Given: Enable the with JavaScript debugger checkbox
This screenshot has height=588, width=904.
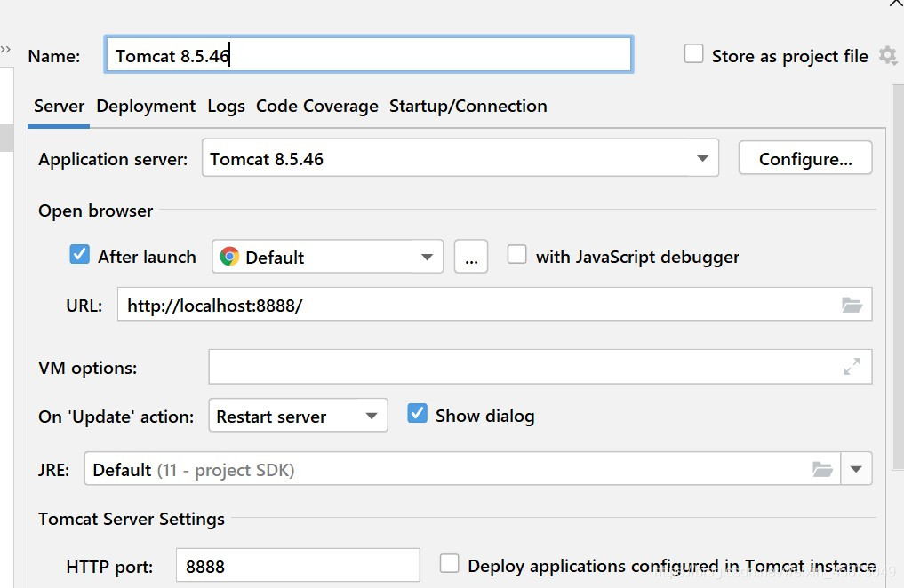Looking at the screenshot, I should point(516,255).
